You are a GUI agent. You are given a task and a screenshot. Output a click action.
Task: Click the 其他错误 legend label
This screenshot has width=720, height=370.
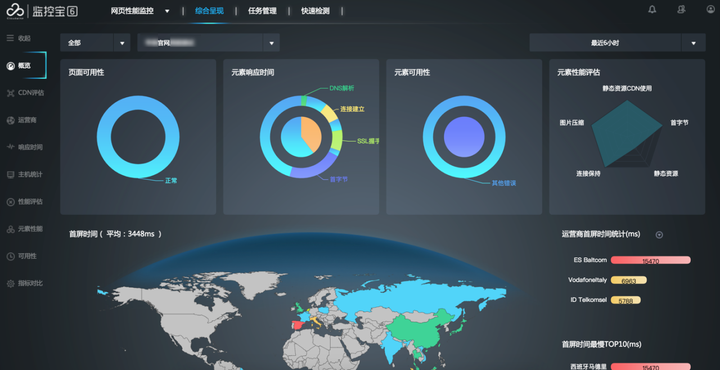point(504,183)
